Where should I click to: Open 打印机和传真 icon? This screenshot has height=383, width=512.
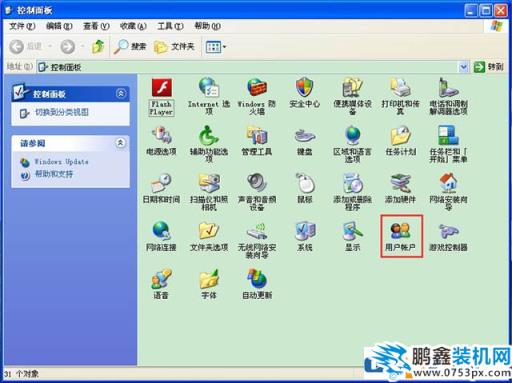click(x=400, y=96)
